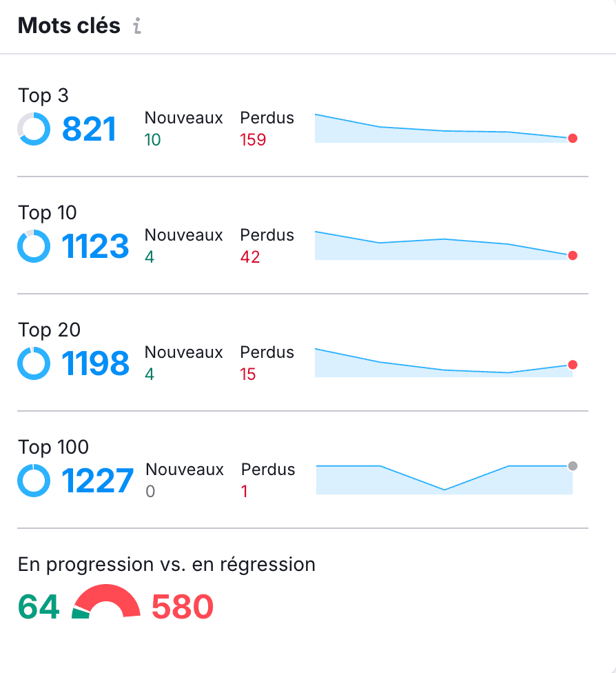Open the 64 improved keywords value
The width and height of the screenshot is (616, 673).
[39, 607]
